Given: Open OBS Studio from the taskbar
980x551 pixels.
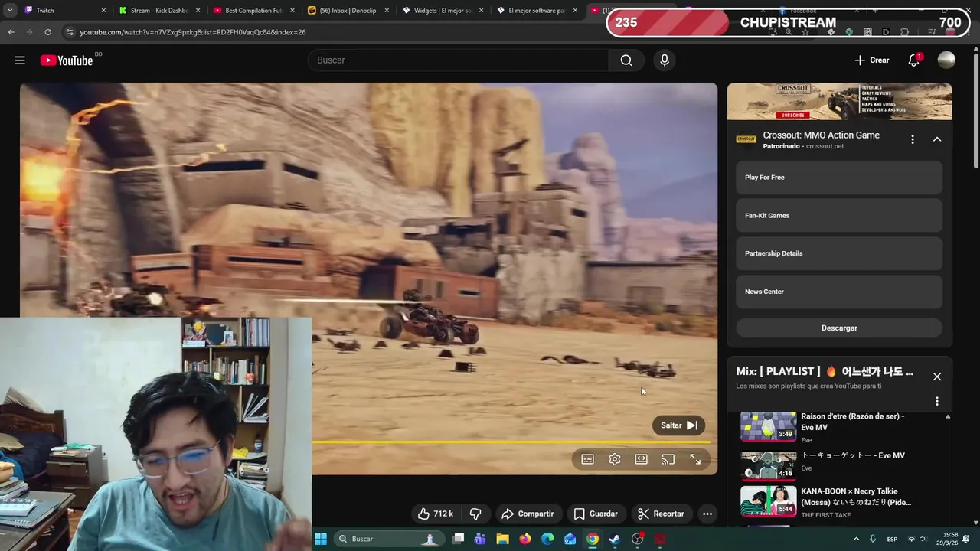Looking at the screenshot, I should click(x=638, y=539).
